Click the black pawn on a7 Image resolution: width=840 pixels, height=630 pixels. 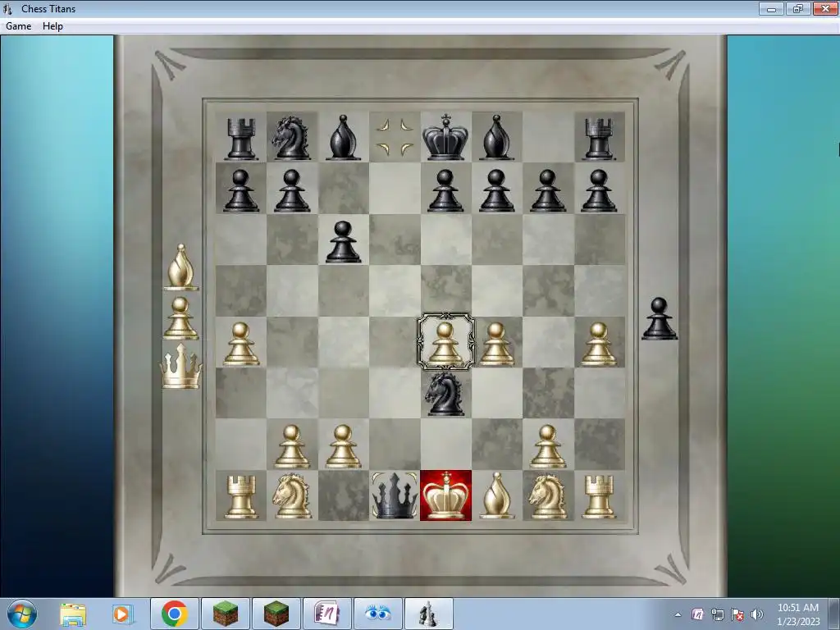(x=240, y=190)
